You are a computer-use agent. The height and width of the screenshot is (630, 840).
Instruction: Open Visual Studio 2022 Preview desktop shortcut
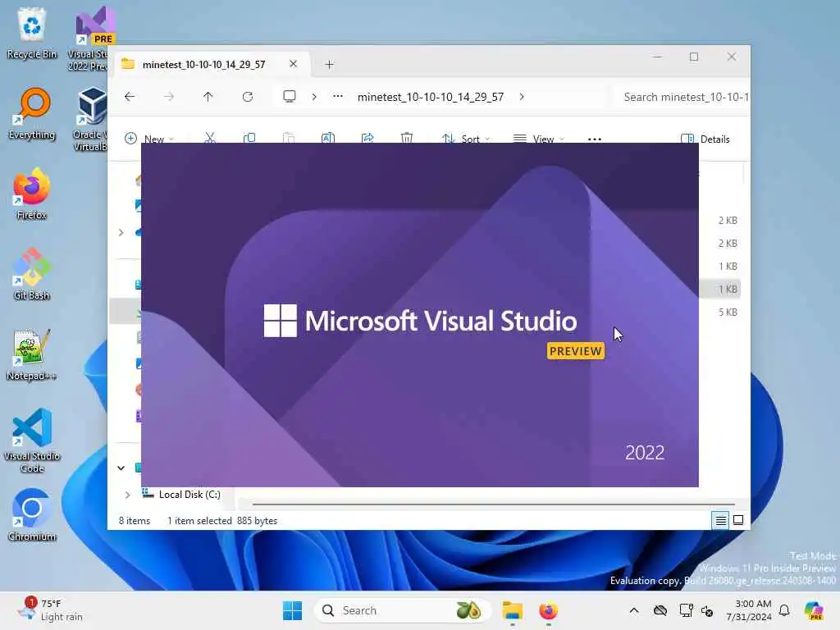click(90, 39)
